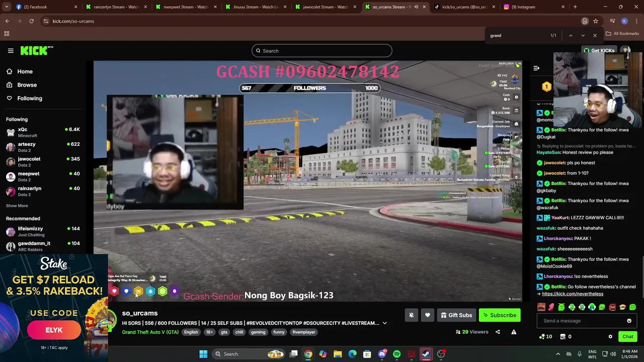Viewport: 644px width, 362px height.
Task: Open the Chrome apps grid icon
Action: click(x=7, y=34)
